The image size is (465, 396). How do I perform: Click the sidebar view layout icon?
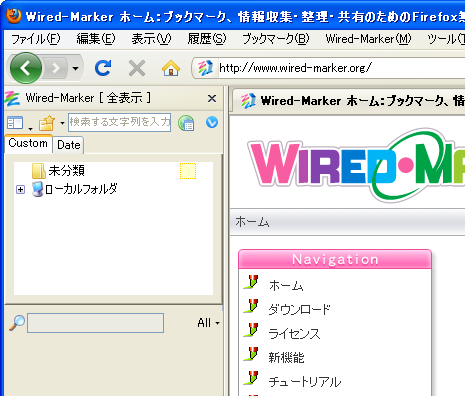(15, 123)
